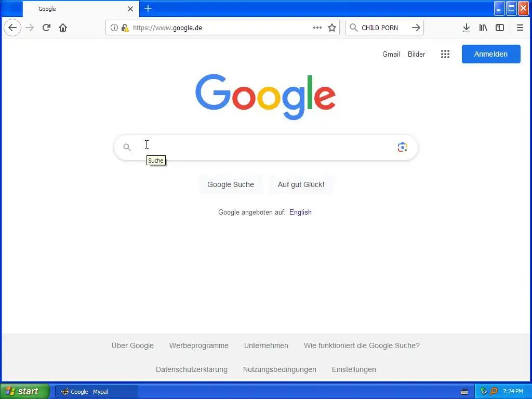Viewport: 532px width, 399px height.
Task: Click the Anmelden button
Action: (x=491, y=54)
